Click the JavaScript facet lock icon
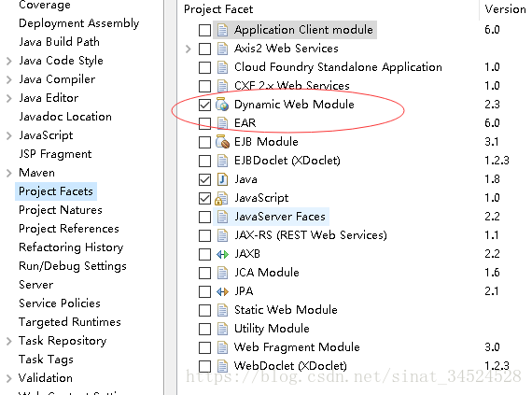 pos(221,198)
